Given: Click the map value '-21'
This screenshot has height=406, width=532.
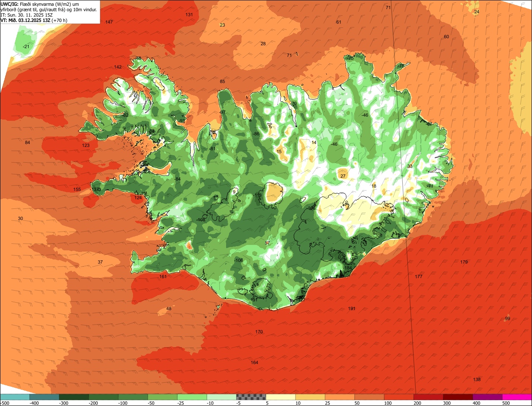Looking at the screenshot, I should coord(26,46).
